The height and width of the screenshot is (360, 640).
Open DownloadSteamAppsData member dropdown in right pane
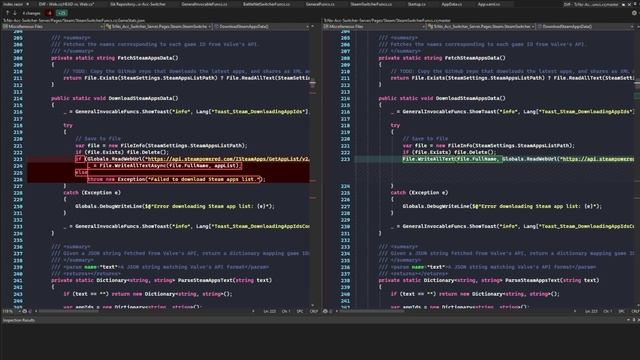[586, 27]
